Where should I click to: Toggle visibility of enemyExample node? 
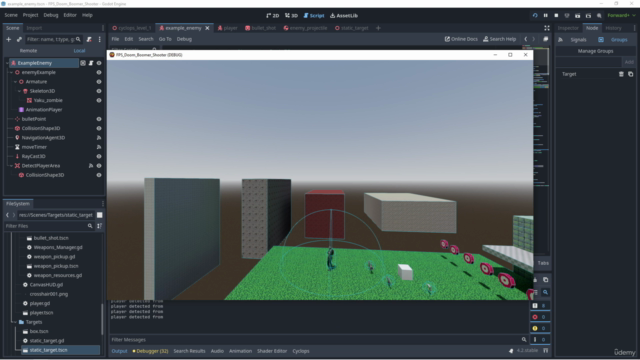tap(99, 72)
